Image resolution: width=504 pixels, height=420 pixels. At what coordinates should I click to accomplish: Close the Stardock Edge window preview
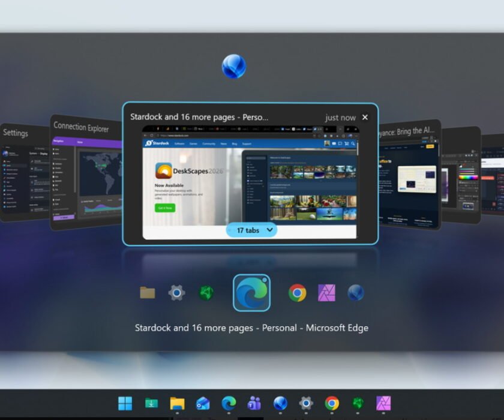point(365,117)
